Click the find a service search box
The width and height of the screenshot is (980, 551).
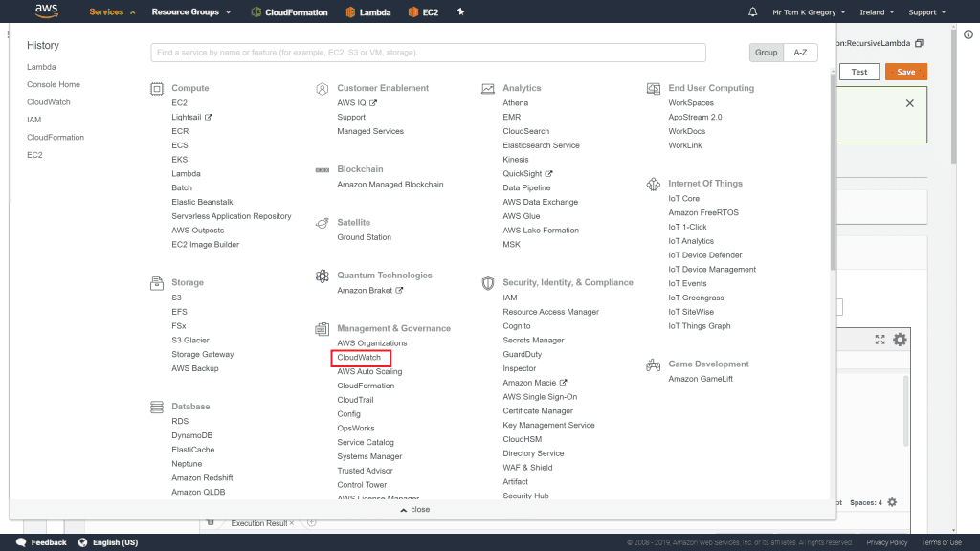point(428,53)
